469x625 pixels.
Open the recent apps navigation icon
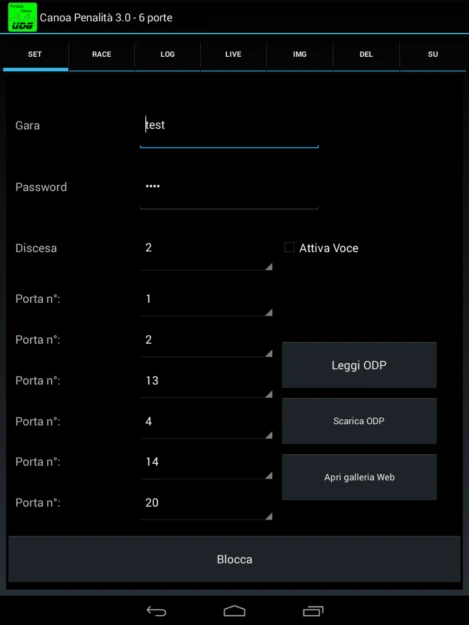tap(313, 611)
